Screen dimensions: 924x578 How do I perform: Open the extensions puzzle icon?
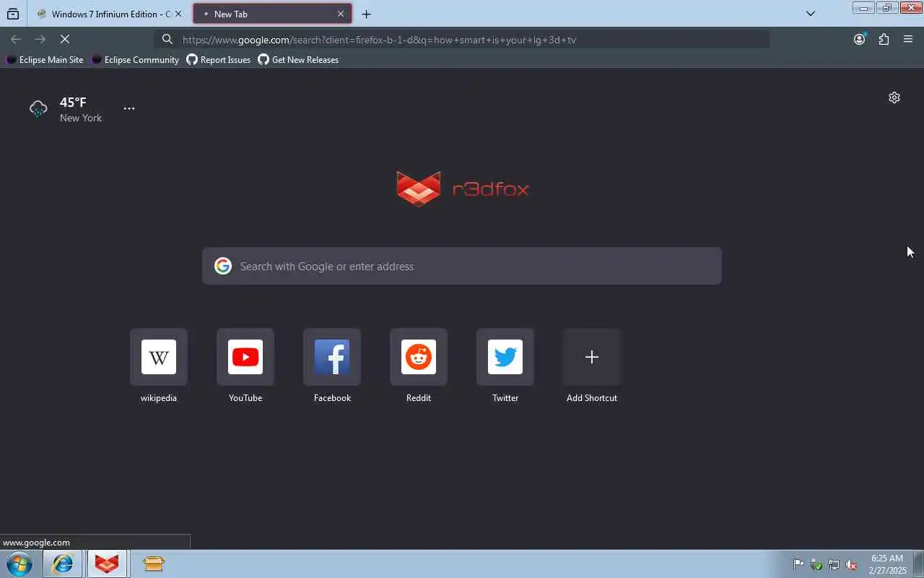point(884,40)
